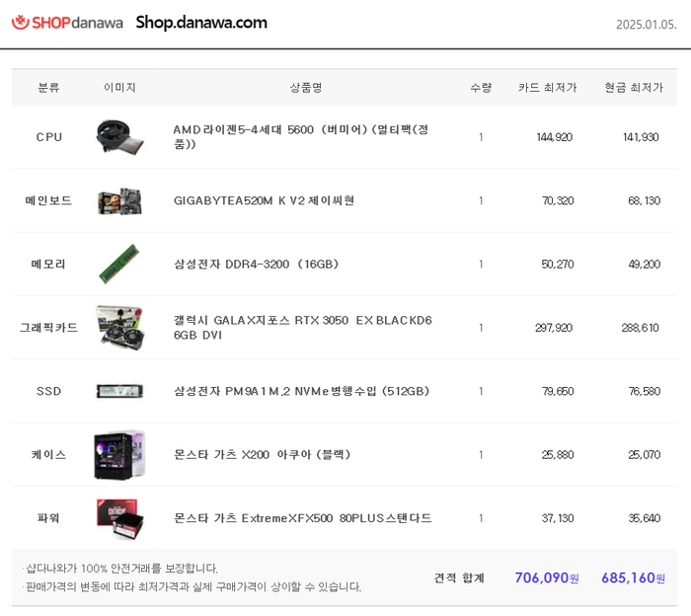Click the 현금 최저가 column header
691x616 pixels.
[x=634, y=87]
